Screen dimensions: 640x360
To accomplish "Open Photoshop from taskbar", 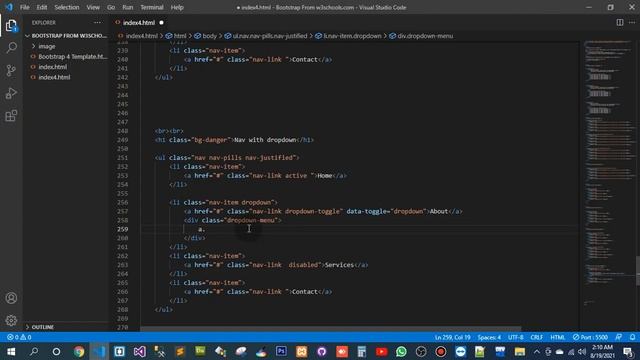I will click(281, 351).
